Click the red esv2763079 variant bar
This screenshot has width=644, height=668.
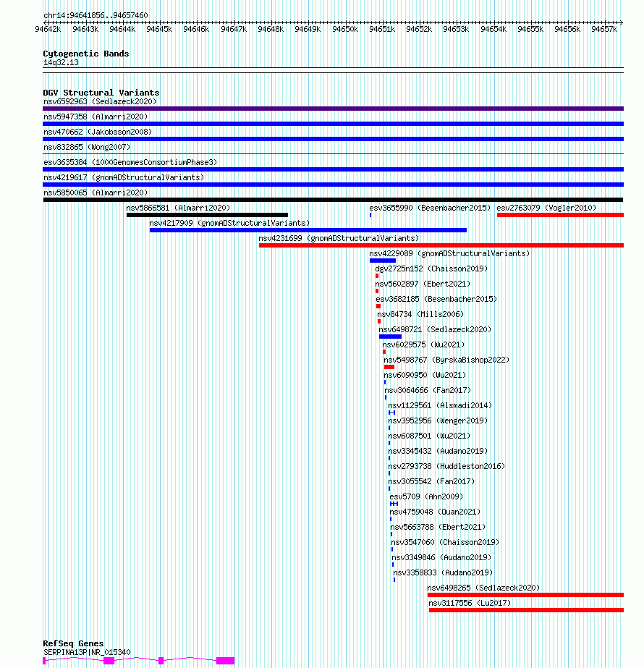[560, 215]
